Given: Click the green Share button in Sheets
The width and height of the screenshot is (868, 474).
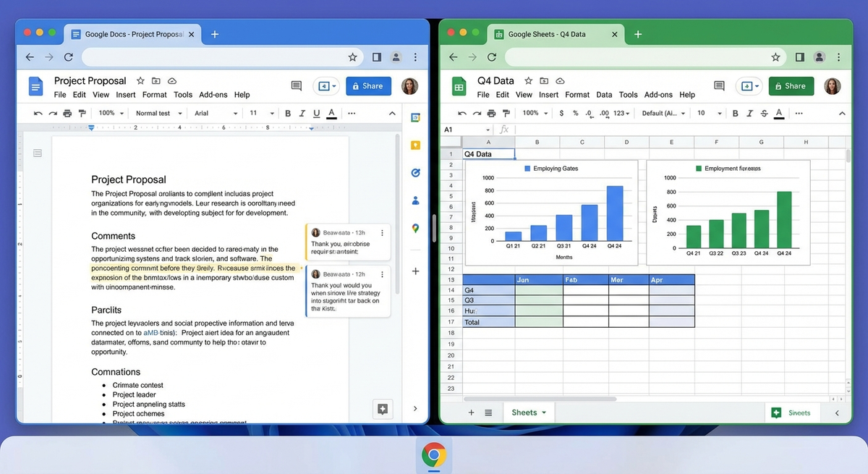Looking at the screenshot, I should (791, 86).
